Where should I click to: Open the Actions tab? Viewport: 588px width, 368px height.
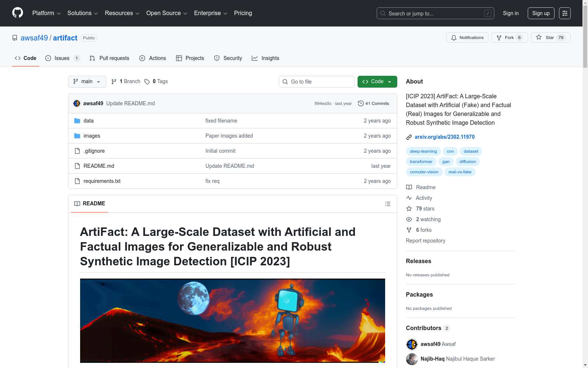(153, 58)
